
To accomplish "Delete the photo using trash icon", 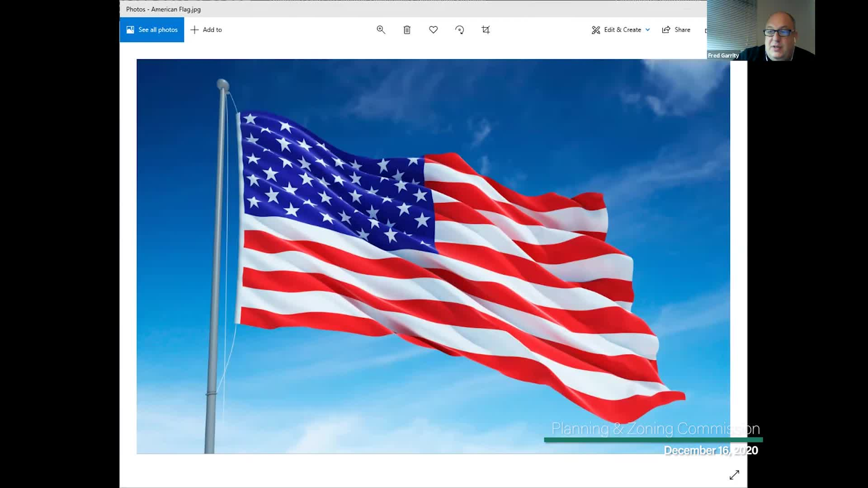I will tap(407, 30).
